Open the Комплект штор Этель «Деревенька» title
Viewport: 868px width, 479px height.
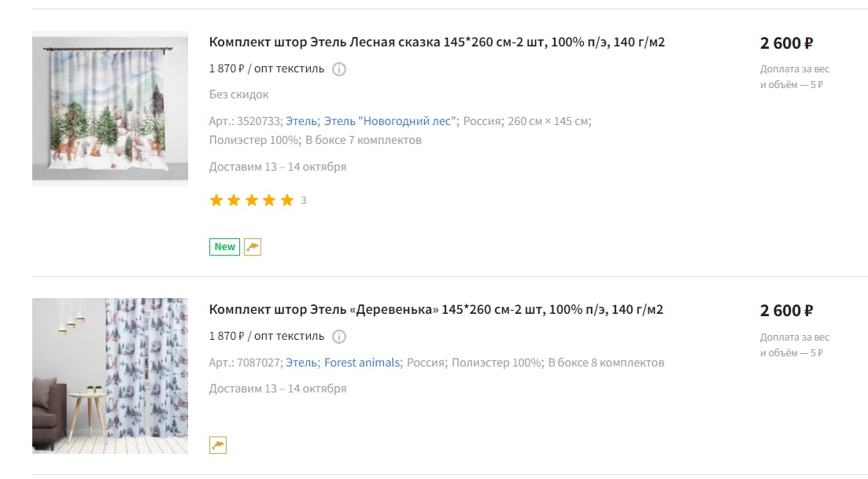(x=436, y=309)
